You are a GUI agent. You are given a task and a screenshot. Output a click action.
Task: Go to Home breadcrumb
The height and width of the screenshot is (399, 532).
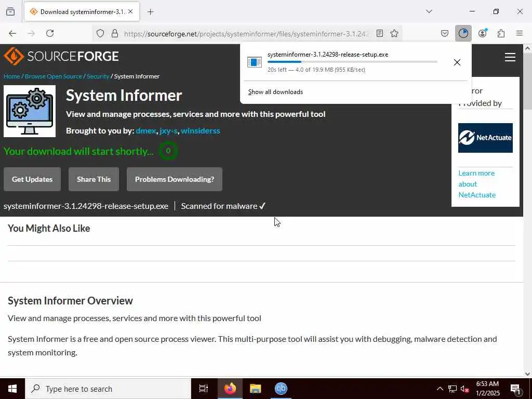pos(12,76)
